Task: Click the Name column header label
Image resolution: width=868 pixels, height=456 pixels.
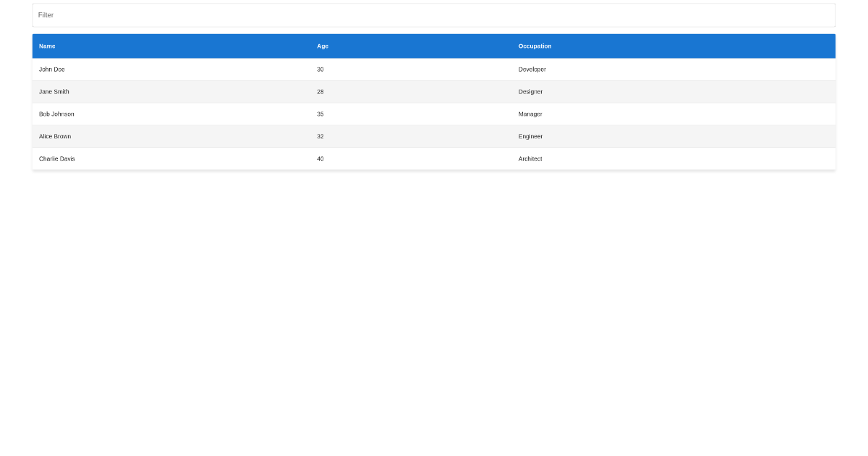Action: tap(46, 46)
